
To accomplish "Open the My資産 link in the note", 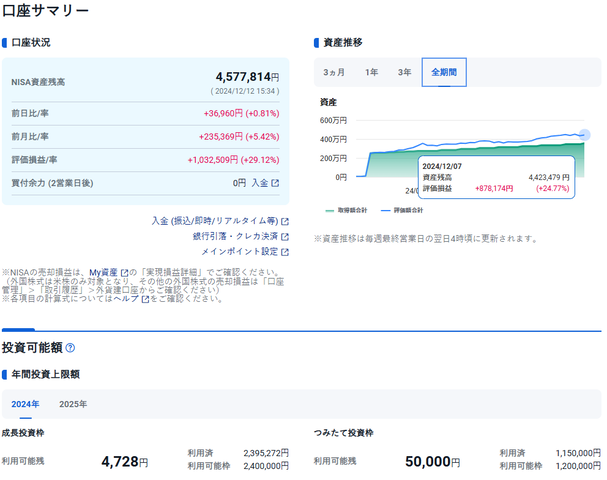I will (x=103, y=273).
